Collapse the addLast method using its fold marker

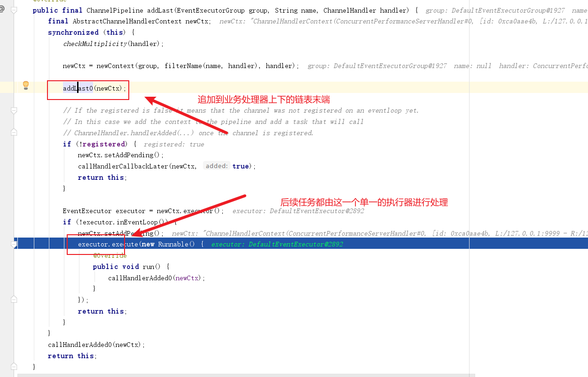(14, 10)
